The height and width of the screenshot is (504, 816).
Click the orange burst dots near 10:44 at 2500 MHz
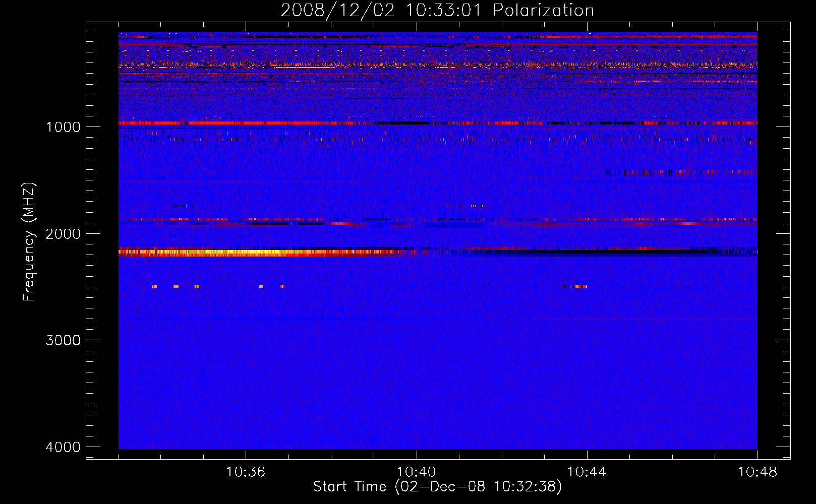[x=575, y=287]
